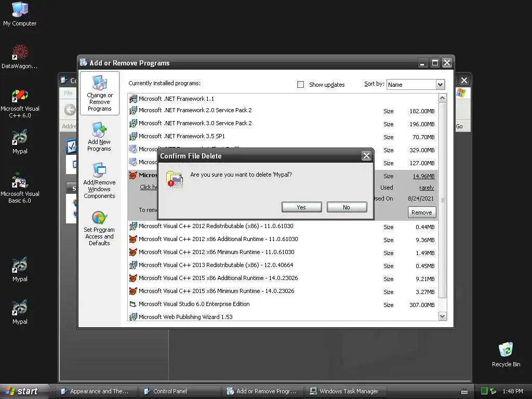
Task: Click the 'rarely' used frequency link
Action: pyautogui.click(x=427, y=188)
